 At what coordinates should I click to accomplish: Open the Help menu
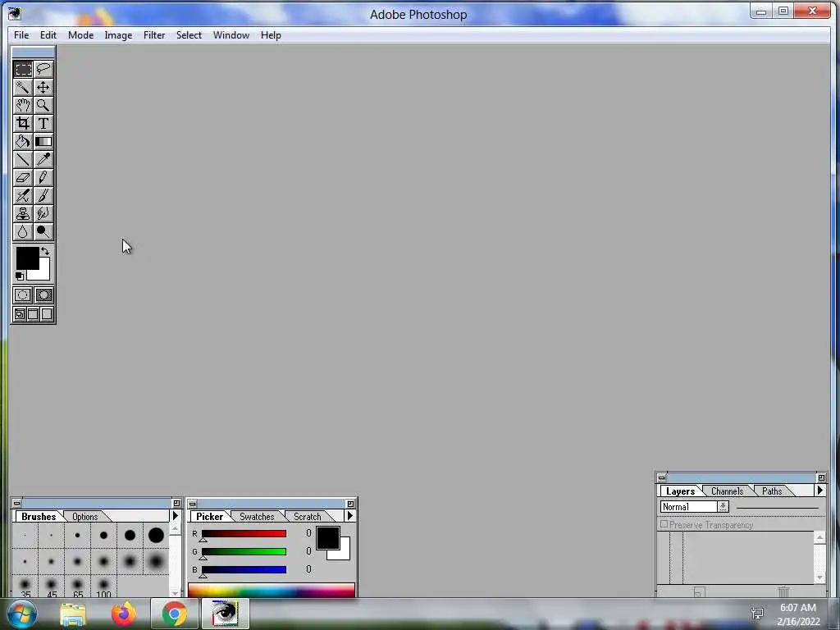click(271, 35)
